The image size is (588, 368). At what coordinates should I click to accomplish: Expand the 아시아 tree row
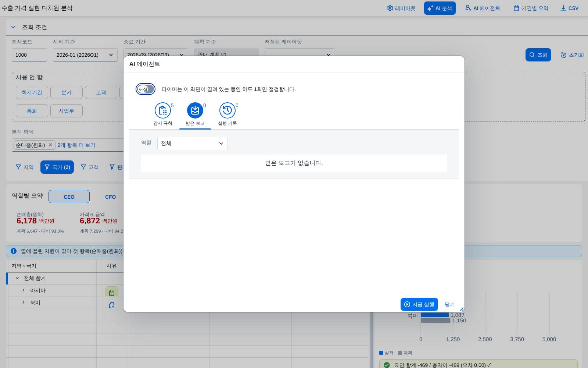pos(24,290)
